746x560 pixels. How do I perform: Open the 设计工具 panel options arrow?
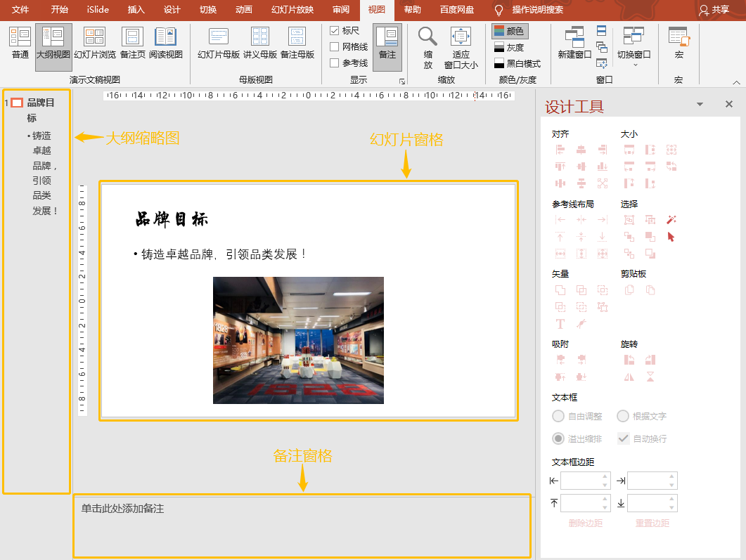pyautogui.click(x=700, y=104)
